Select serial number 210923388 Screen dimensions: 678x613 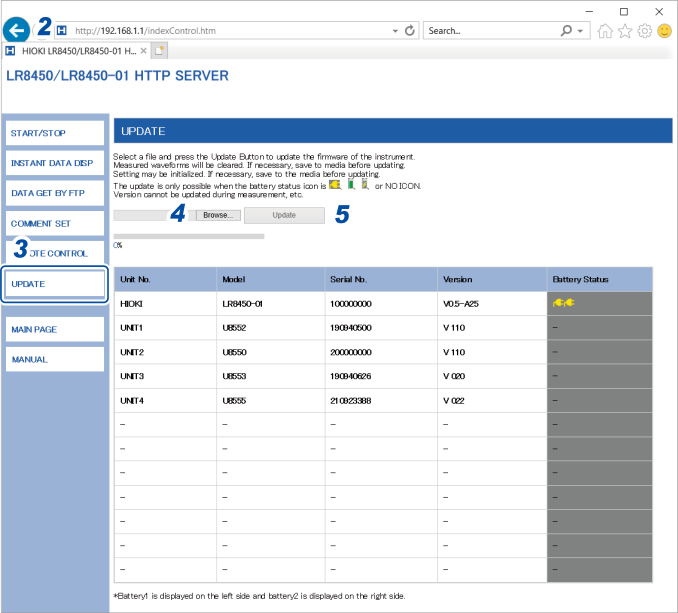pyautogui.click(x=381, y=401)
